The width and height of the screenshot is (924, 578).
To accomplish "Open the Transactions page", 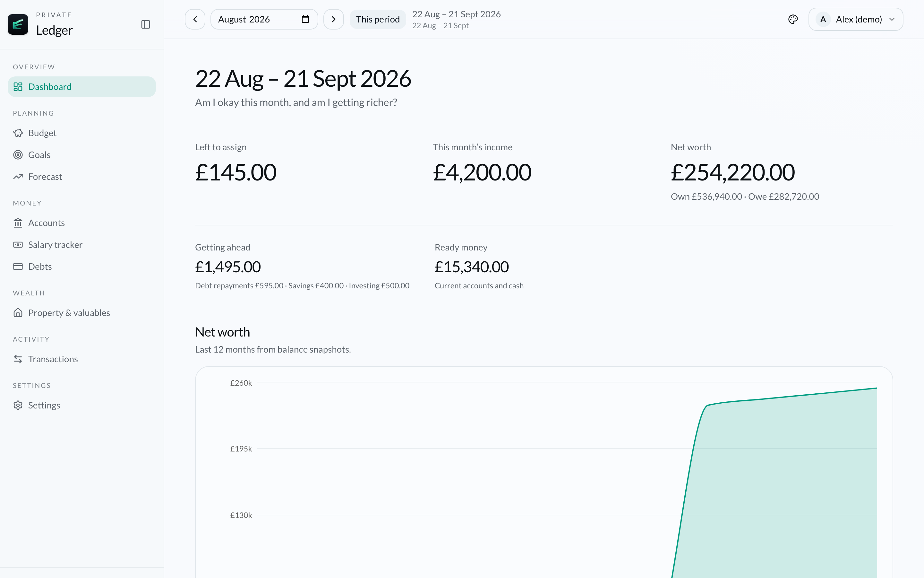I will click(x=82, y=359).
